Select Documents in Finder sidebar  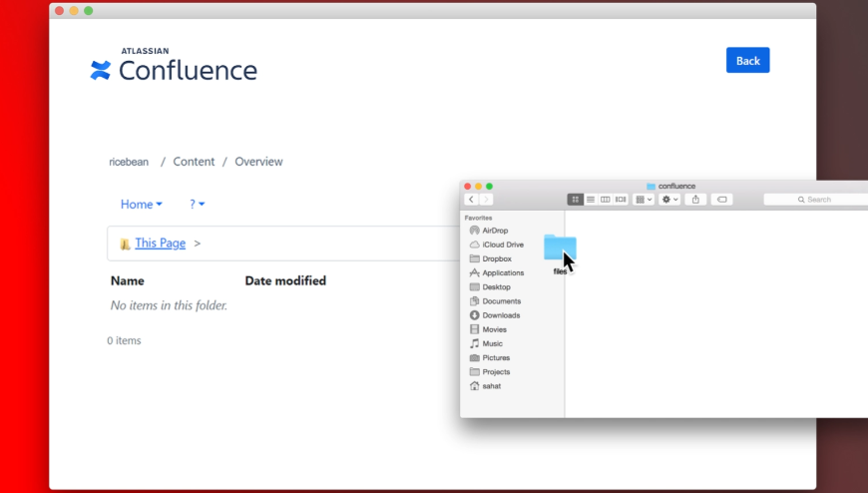pyautogui.click(x=495, y=300)
